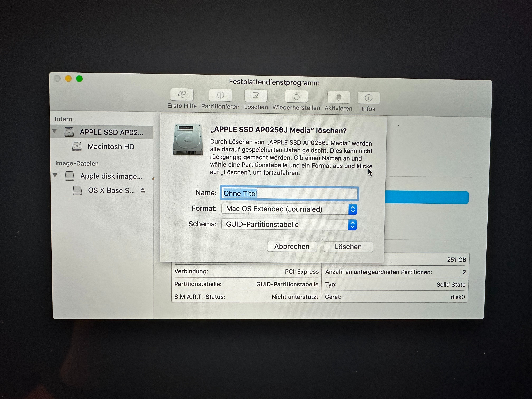Image resolution: width=532 pixels, height=399 pixels.
Task: Click the large hard drive image in dialog
Action: [x=188, y=139]
